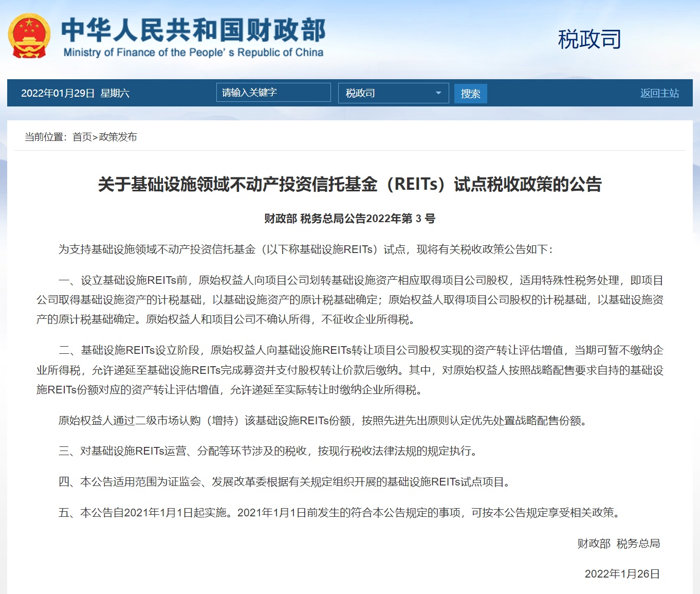700x594 pixels.
Task: Click the dropdown arrow beside 税政司
Action: click(438, 93)
